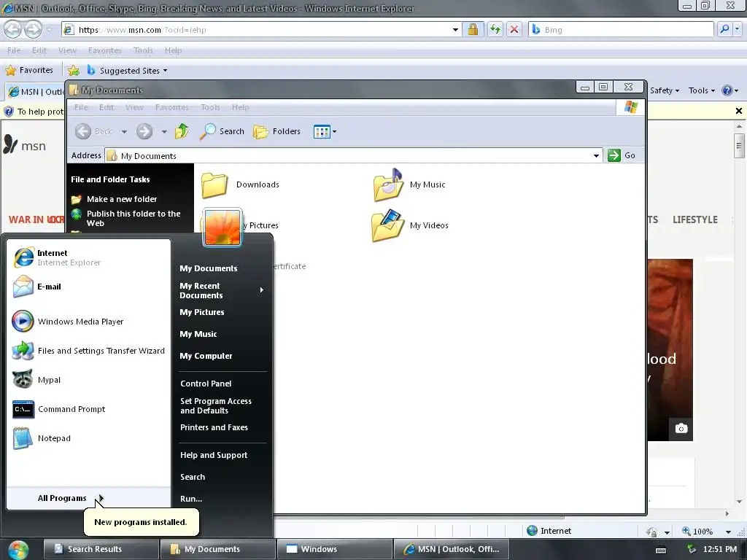
Task: Click the Internet Explorer refresh icon
Action: click(495, 29)
